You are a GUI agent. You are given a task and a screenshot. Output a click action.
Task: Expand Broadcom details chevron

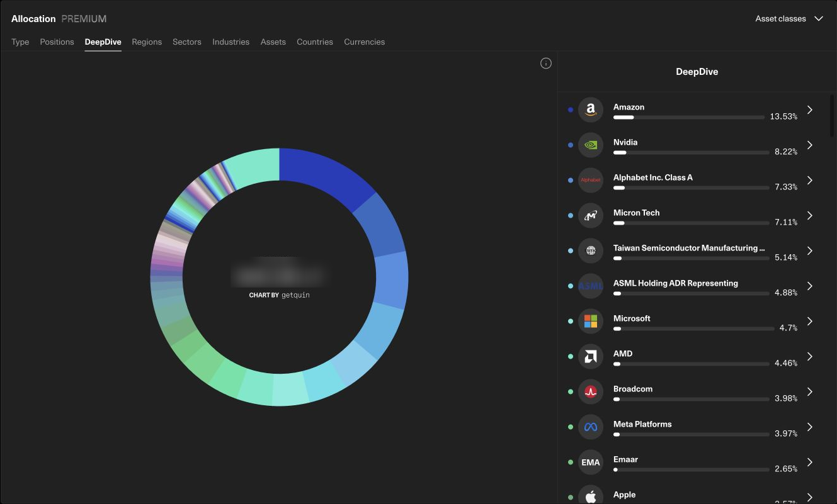tap(810, 392)
